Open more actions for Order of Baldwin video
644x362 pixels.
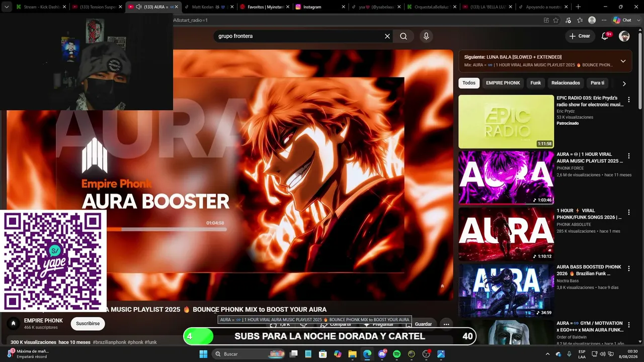pos(628,325)
